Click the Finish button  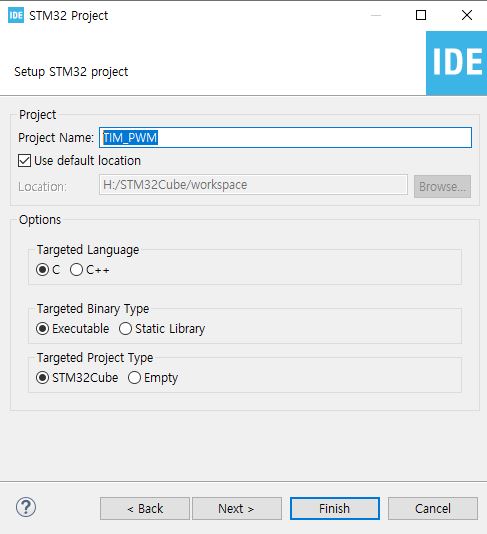click(x=335, y=508)
